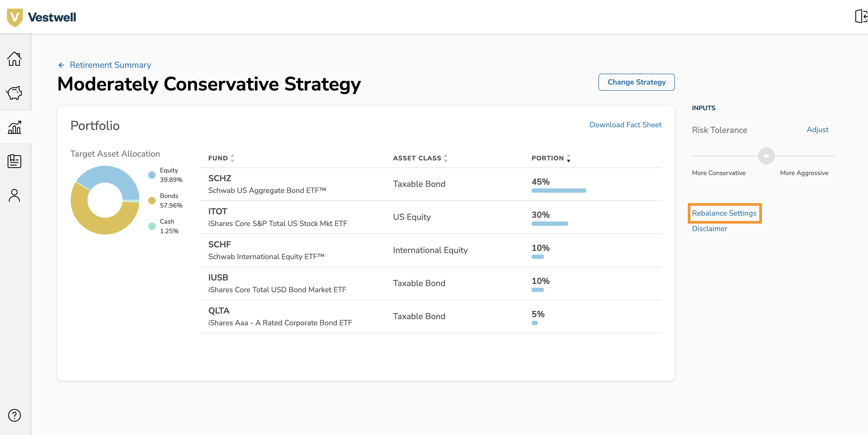Open the profile person icon

[15, 195]
